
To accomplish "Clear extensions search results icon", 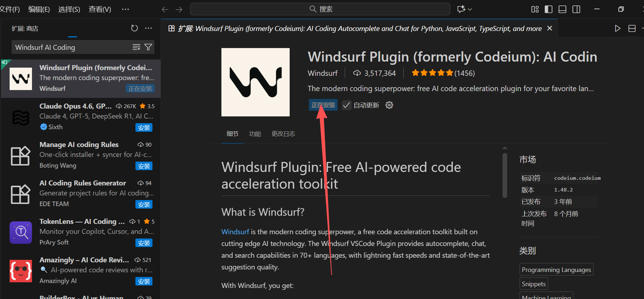I will [136, 47].
